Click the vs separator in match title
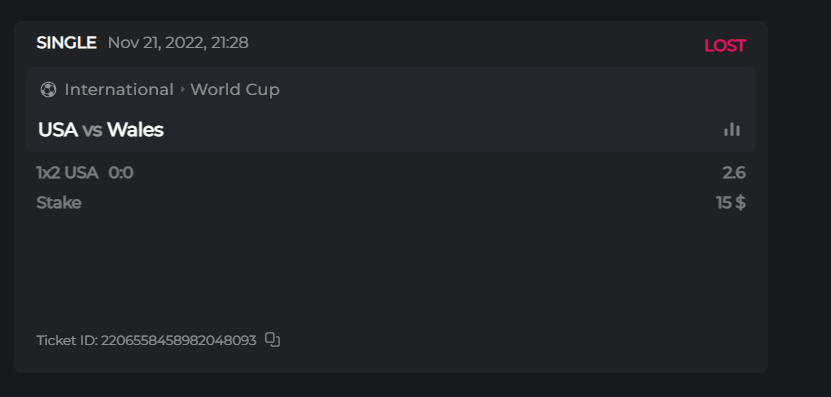Image resolution: width=831 pixels, height=397 pixels. [92, 130]
